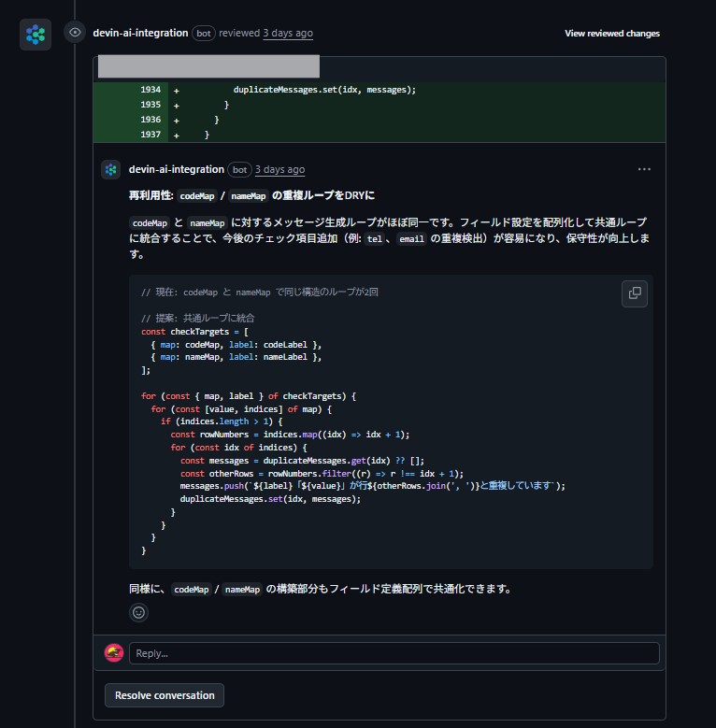Click the 'bot' badge in review header

[x=204, y=33]
